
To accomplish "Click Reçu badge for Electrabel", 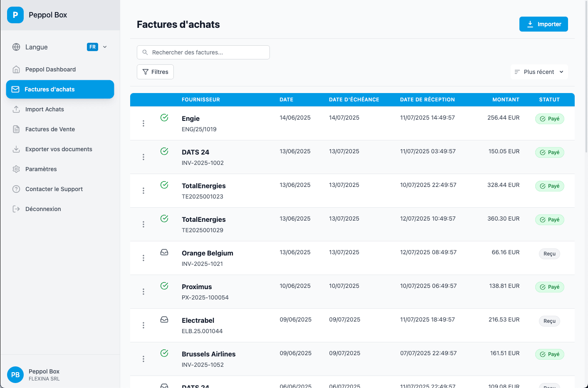I will 549,321.
